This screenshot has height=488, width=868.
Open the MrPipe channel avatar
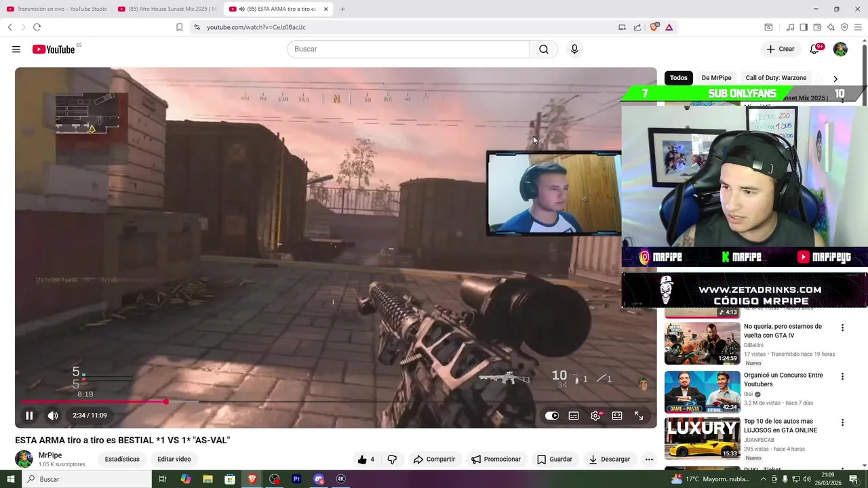coord(24,459)
